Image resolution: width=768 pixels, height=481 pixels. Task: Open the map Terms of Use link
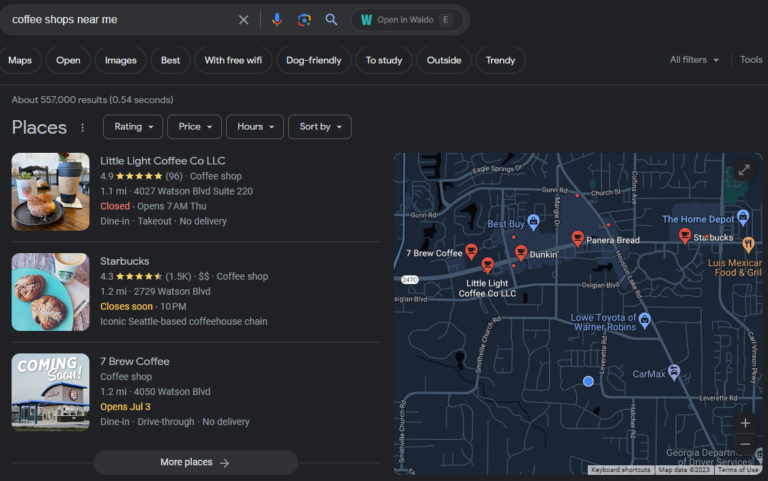pos(738,470)
